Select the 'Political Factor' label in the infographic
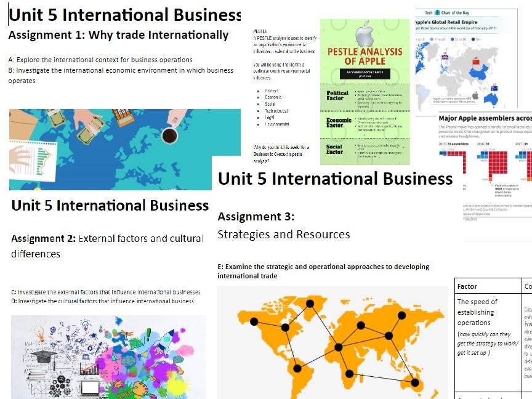 click(337, 95)
